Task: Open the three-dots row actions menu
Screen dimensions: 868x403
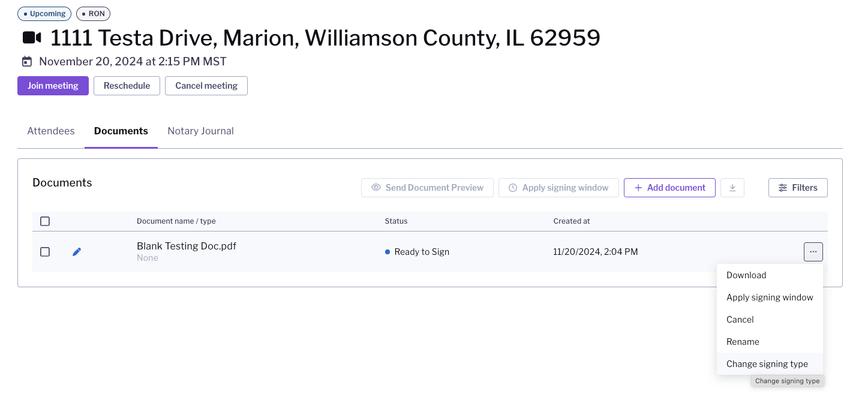Action: tap(813, 252)
